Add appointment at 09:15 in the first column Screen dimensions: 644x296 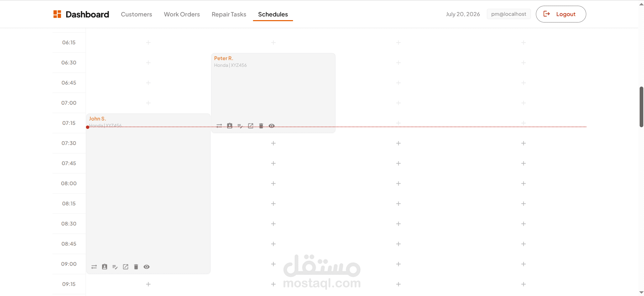[x=148, y=284]
